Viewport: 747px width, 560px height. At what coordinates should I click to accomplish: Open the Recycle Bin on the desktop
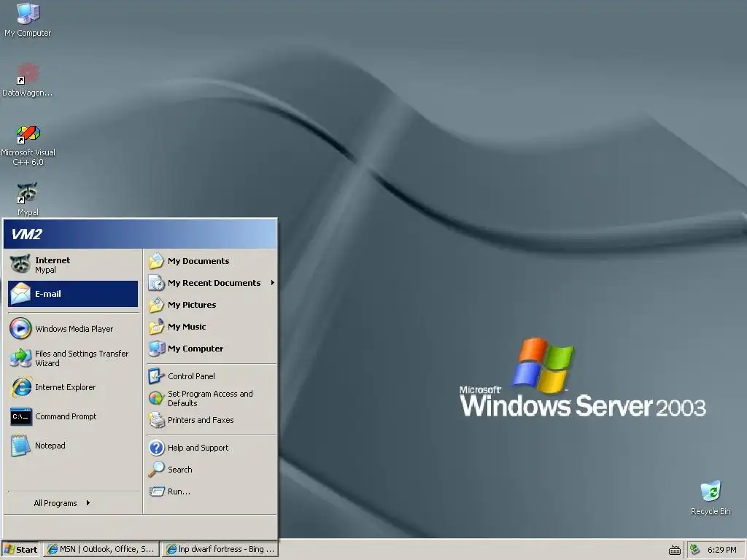click(711, 498)
